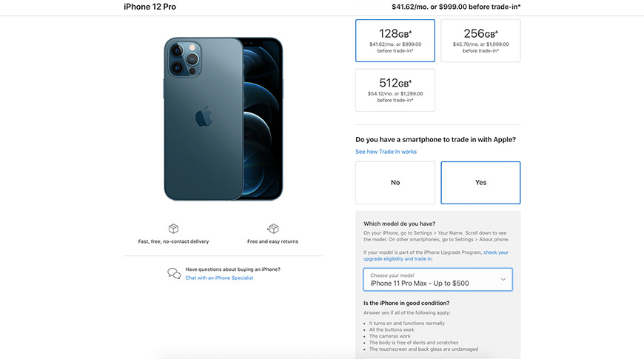Select the 512GB storage option
Image resolution: width=644 pixels, height=359 pixels.
(x=395, y=90)
